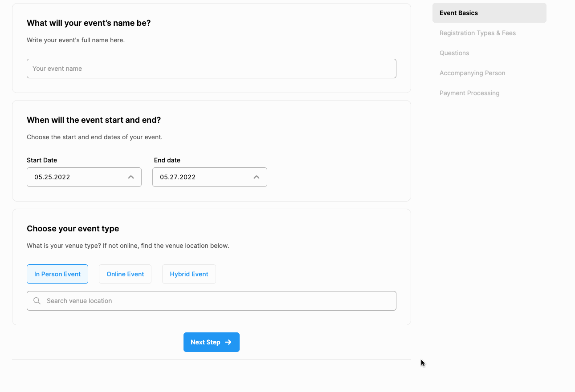Select the In Person Event option
The height and width of the screenshot is (392, 575).
pyautogui.click(x=57, y=274)
